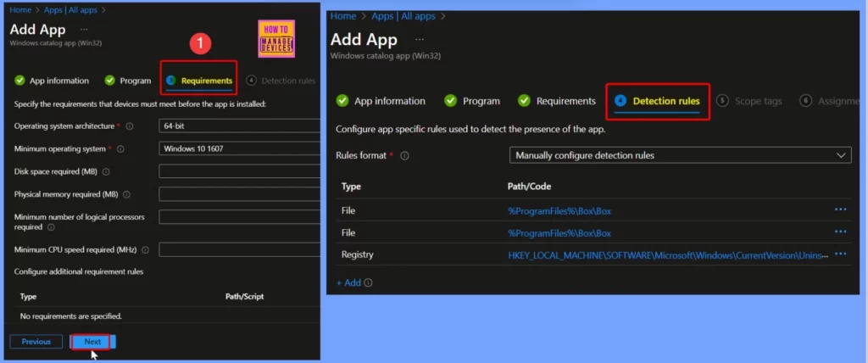Click Path/Code column header

(x=529, y=187)
